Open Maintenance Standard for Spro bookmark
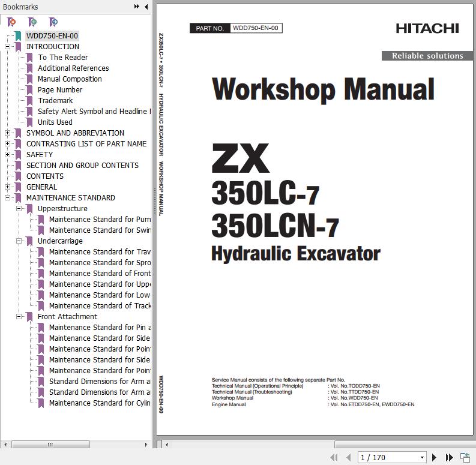Viewport: 476px width, 465px height. click(x=100, y=263)
